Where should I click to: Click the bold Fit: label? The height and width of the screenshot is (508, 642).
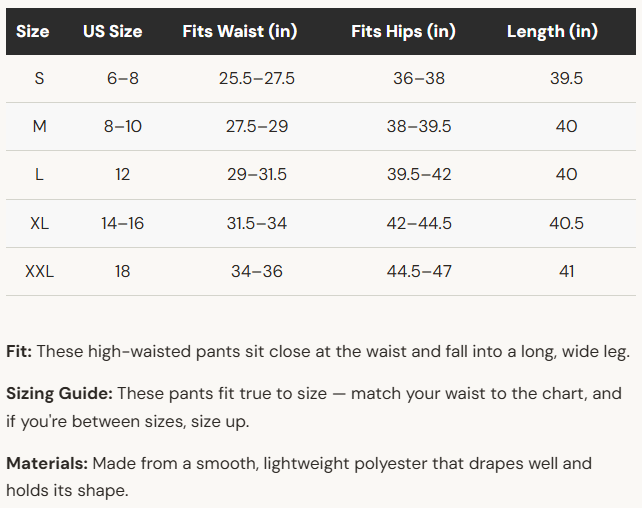19,351
